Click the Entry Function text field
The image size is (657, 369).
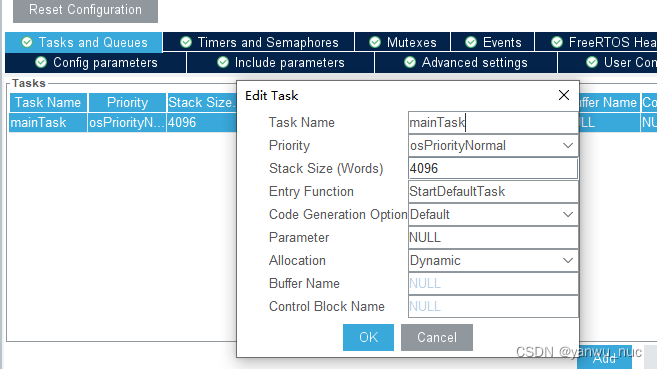(493, 191)
